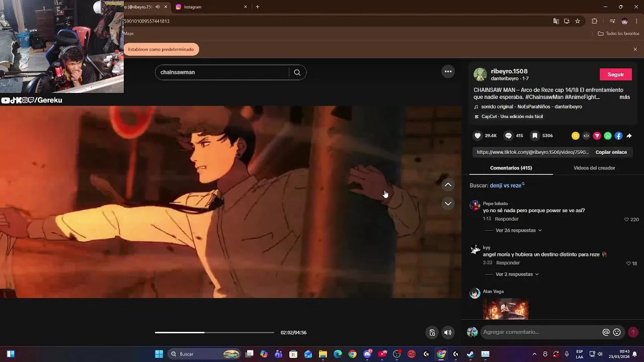Like kyy's comment with the heart
The height and width of the screenshot is (362, 644).
pos(628,263)
